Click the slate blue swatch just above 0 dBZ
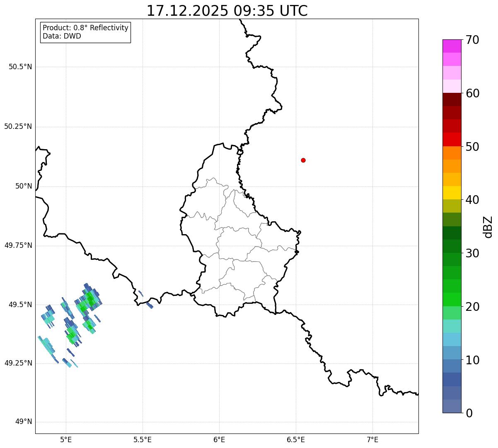The height and width of the screenshot is (448, 498). (452, 406)
